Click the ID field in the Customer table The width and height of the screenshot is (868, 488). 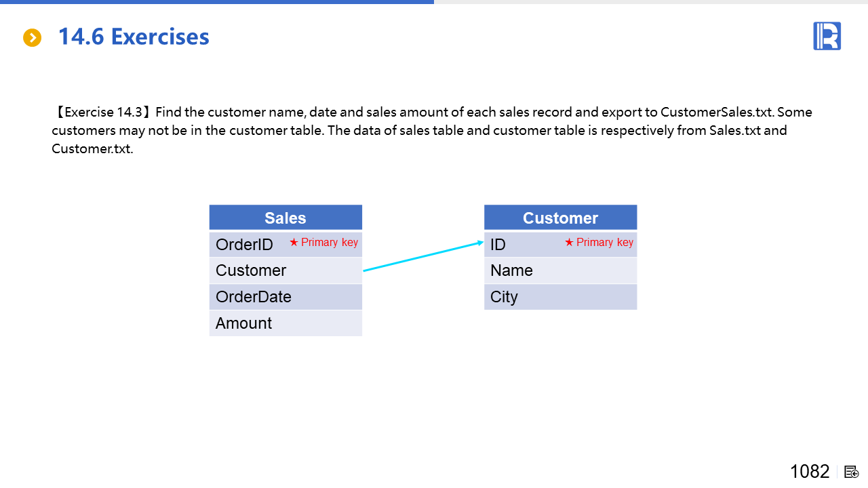pos(498,245)
